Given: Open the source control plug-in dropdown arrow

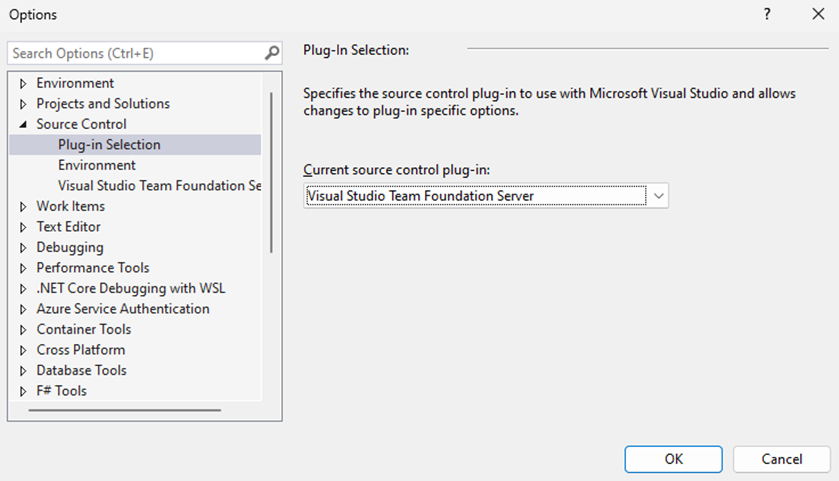Looking at the screenshot, I should click(x=659, y=196).
